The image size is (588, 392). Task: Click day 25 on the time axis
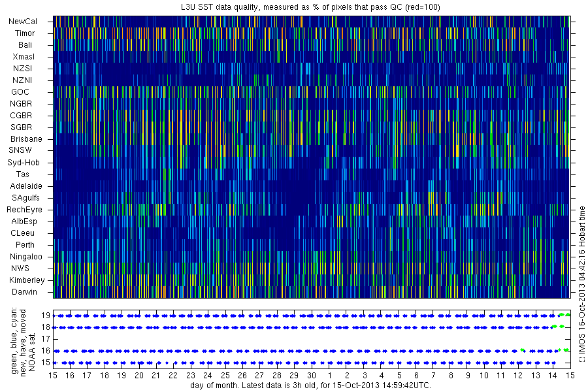pyautogui.click(x=225, y=376)
